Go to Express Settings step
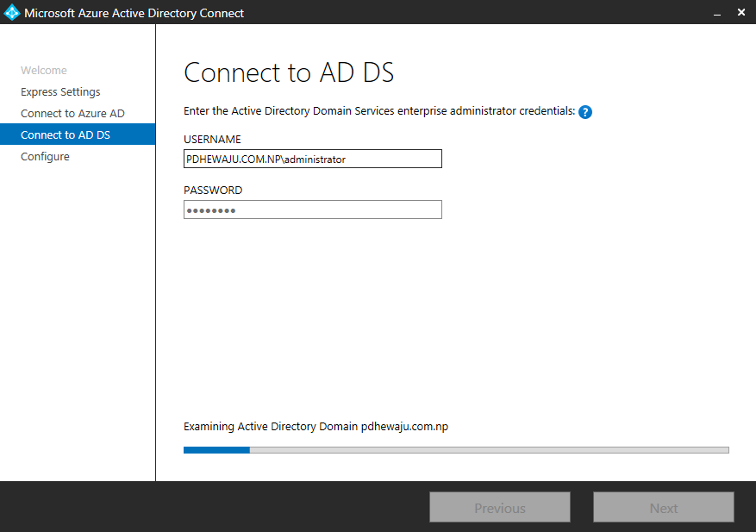 [60, 92]
